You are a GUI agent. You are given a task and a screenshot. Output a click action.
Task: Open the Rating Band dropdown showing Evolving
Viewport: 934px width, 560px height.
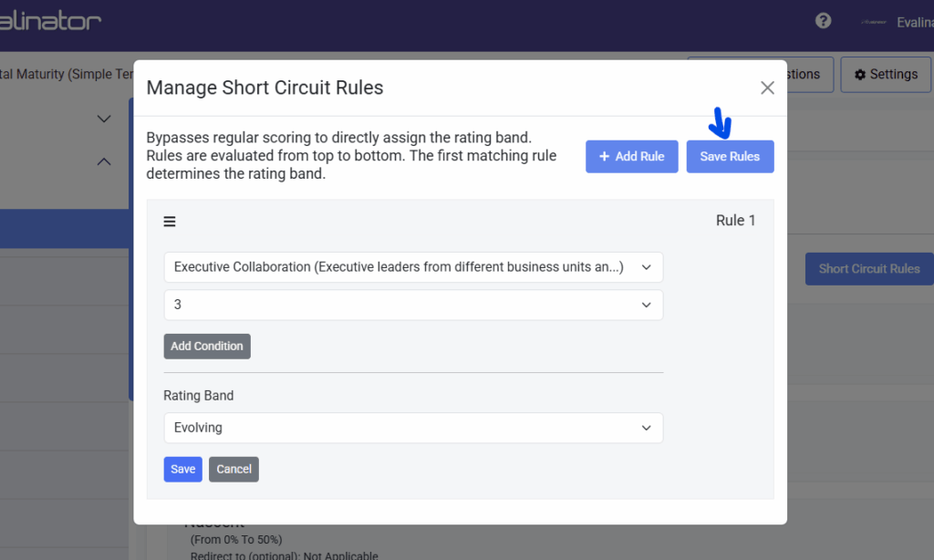click(413, 428)
